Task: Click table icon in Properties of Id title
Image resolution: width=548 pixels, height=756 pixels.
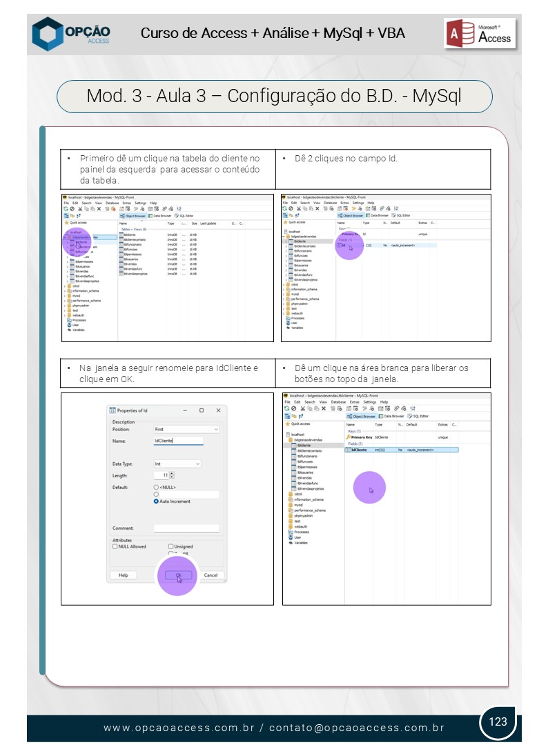Action: [x=112, y=410]
